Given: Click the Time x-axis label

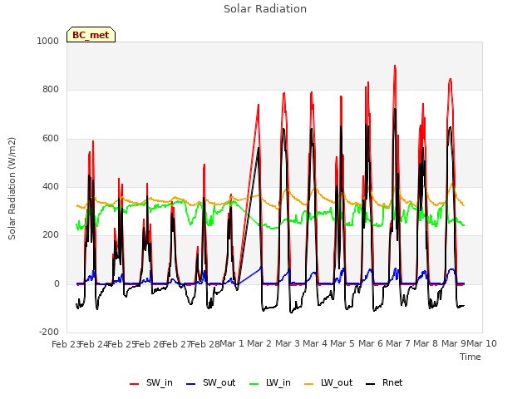Looking at the screenshot, I should click(470, 357).
